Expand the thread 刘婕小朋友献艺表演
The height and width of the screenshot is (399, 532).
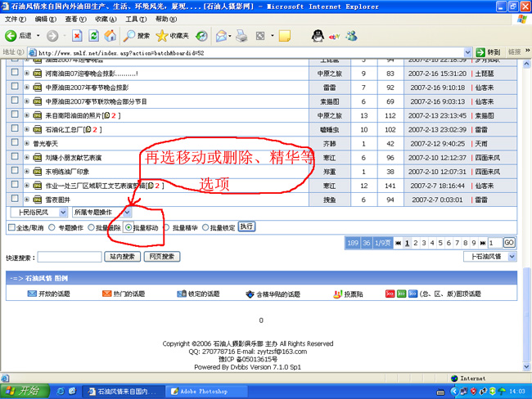tap(27, 157)
